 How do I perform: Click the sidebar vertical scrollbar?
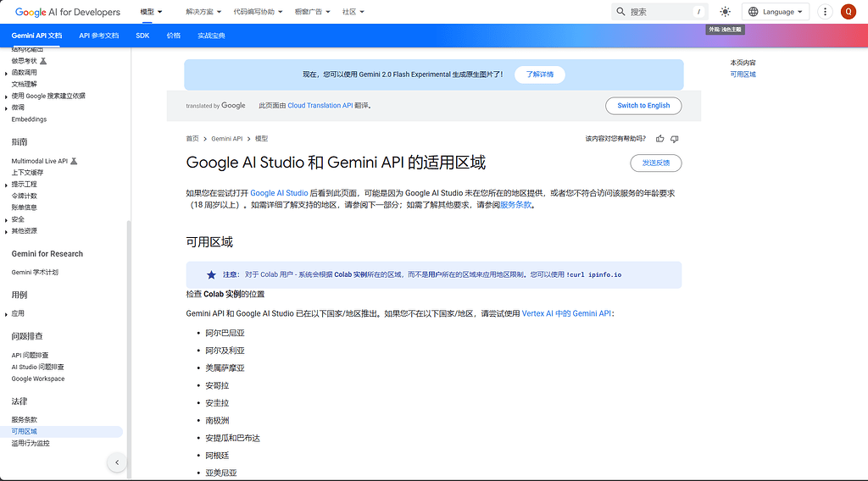(129, 348)
